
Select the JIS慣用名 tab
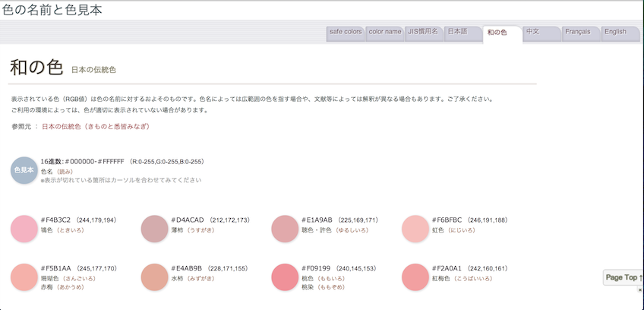424,32
